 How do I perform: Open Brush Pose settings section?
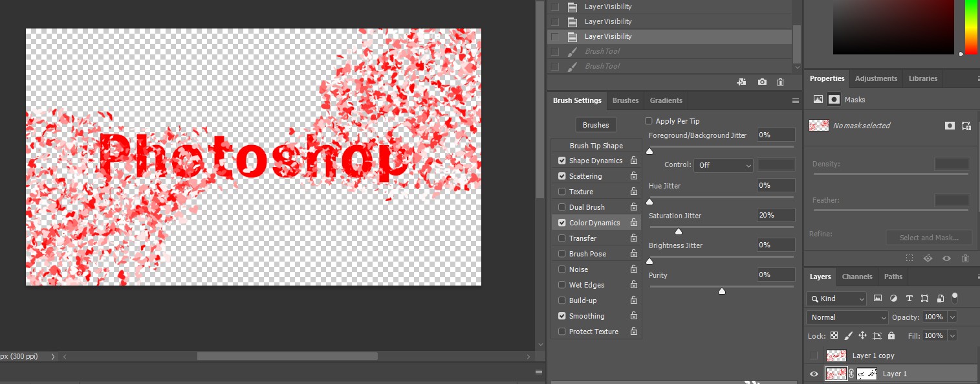tap(587, 254)
